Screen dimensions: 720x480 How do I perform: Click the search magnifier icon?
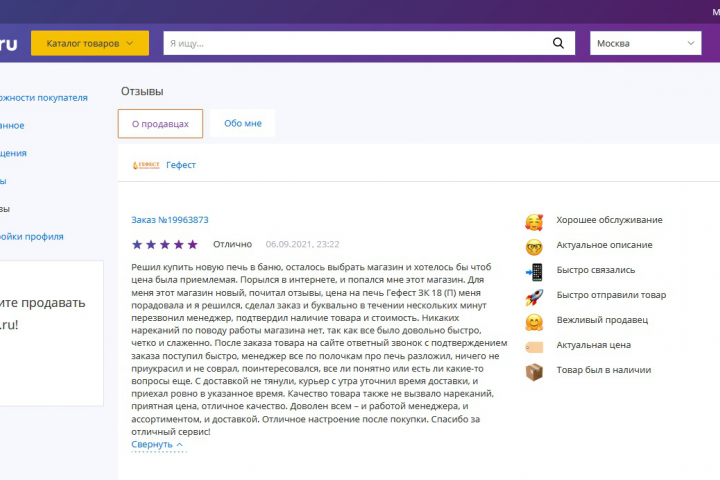click(558, 43)
